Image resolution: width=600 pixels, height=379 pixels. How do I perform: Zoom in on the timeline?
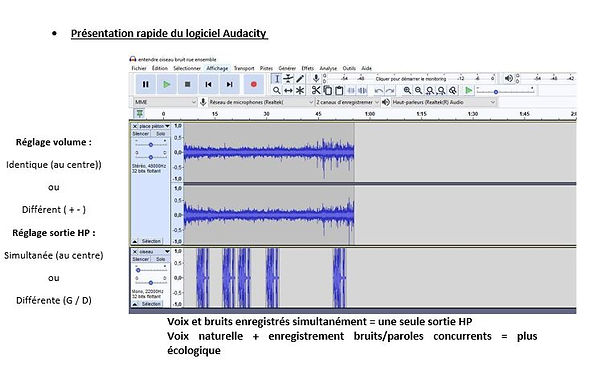(x=407, y=90)
